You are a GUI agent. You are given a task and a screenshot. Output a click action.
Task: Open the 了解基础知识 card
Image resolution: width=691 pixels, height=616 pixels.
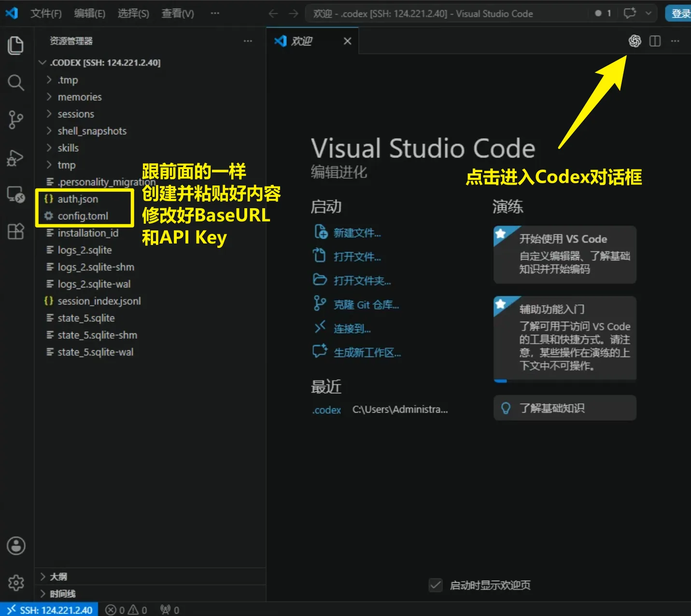565,408
